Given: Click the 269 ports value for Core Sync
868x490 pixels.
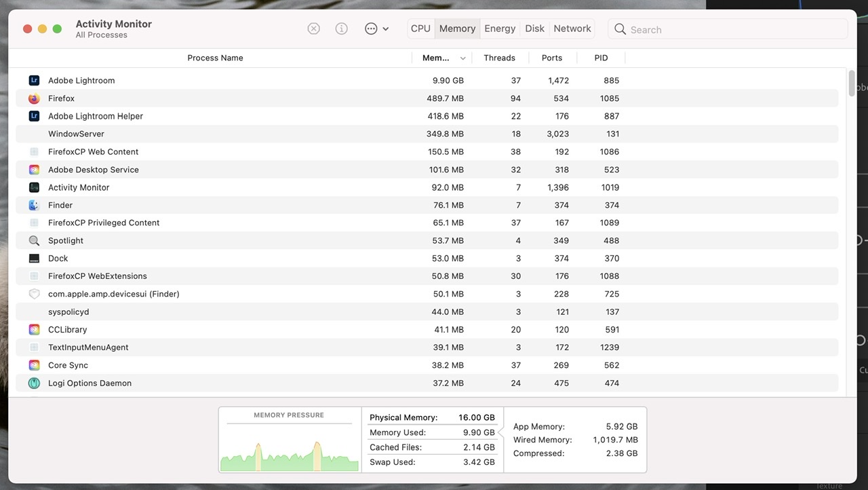Looking at the screenshot, I should point(561,365).
